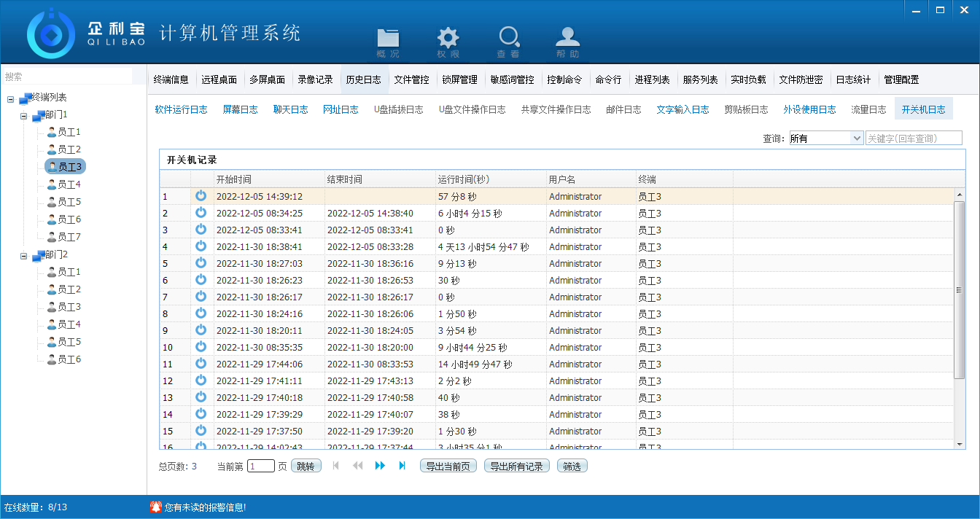Jump to the last page arrow
Screen dimensions: 980x519
tap(402, 466)
